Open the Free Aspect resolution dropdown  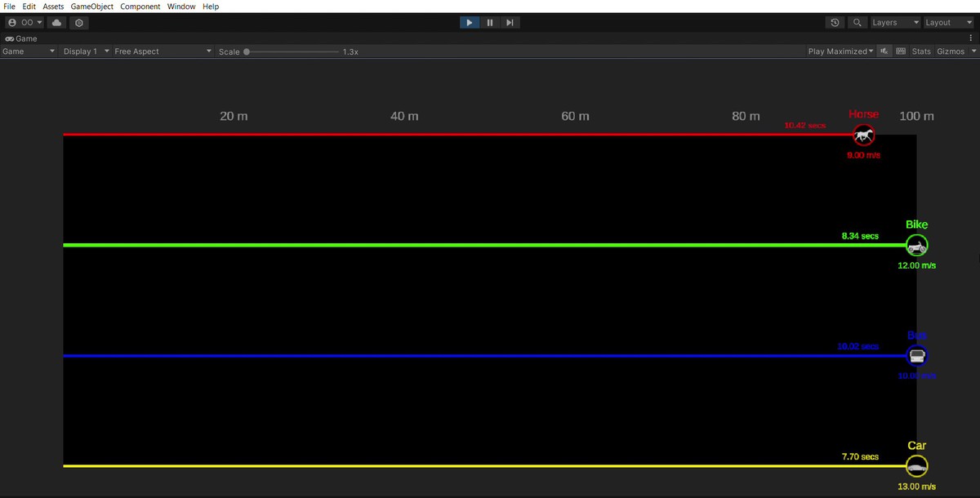point(163,51)
